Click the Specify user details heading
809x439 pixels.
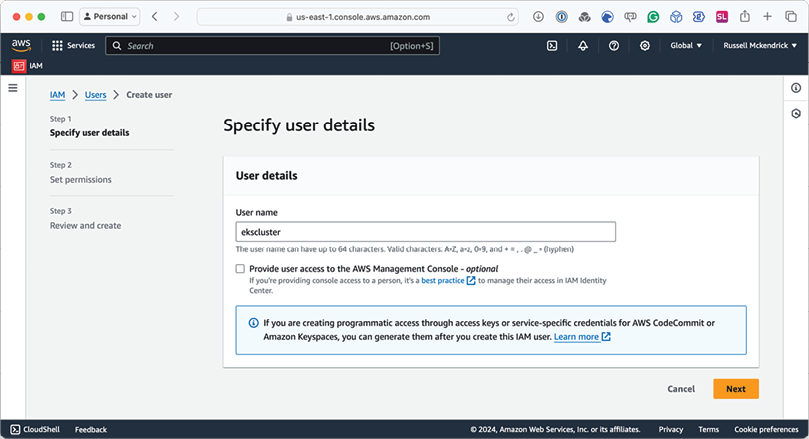(x=299, y=125)
